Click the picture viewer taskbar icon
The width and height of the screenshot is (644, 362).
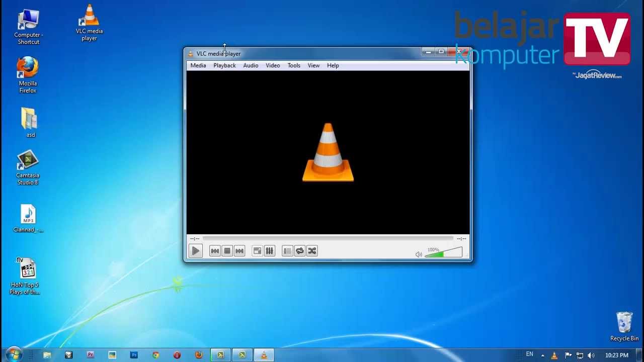click(x=112, y=355)
